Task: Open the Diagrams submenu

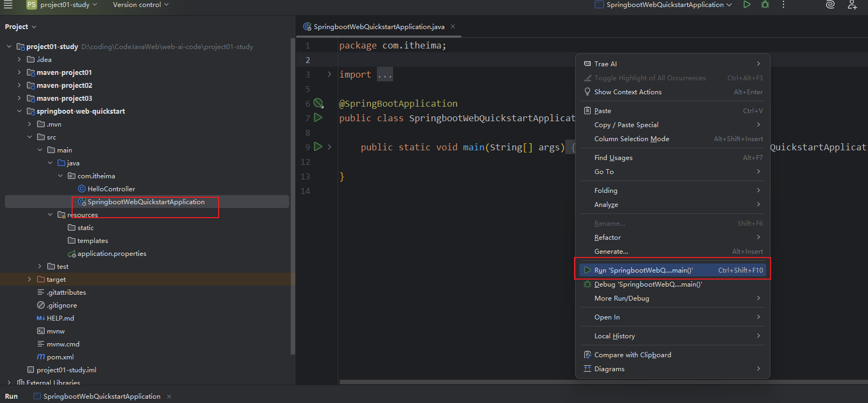Action: (673, 369)
